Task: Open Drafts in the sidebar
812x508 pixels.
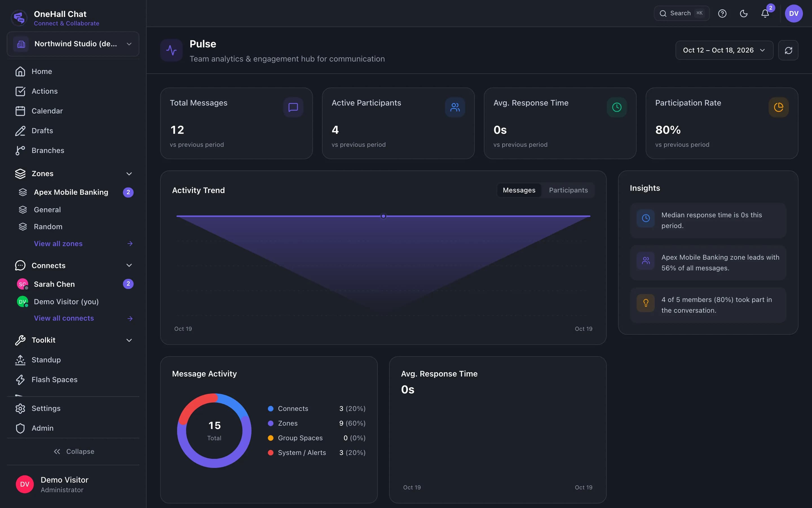Action: point(73,131)
